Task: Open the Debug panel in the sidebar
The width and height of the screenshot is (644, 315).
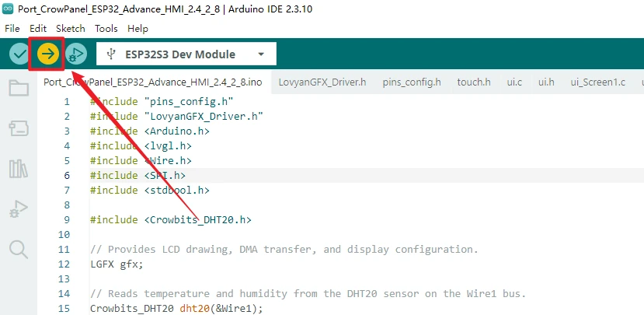Action: 19,209
